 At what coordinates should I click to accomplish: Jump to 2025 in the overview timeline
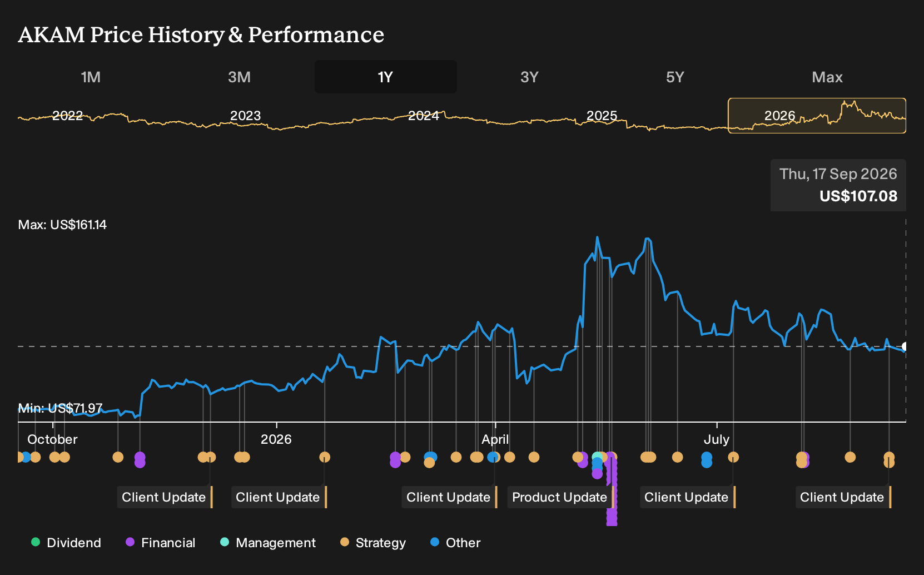(x=602, y=116)
